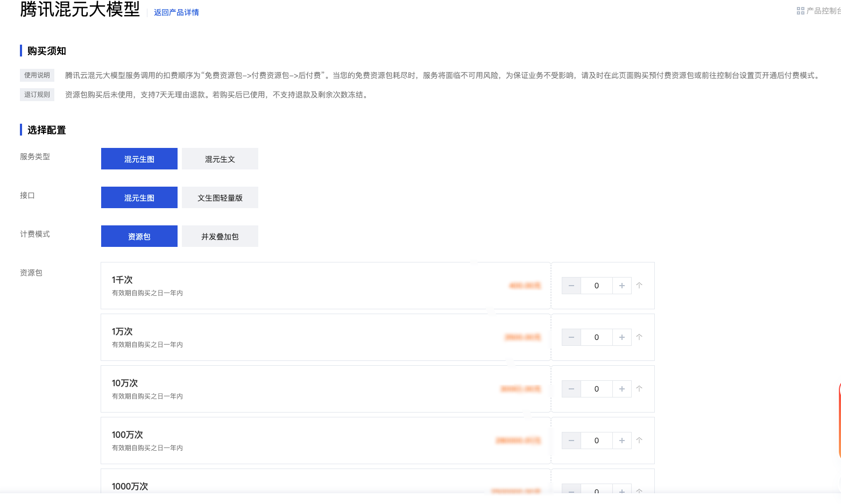Select 并发叠加包 billing mode

[x=220, y=236]
